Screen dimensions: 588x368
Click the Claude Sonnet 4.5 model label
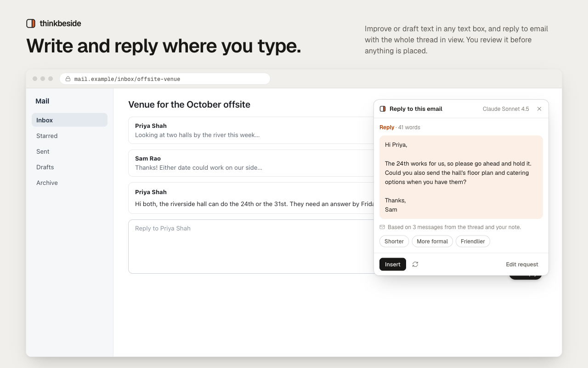tap(506, 109)
